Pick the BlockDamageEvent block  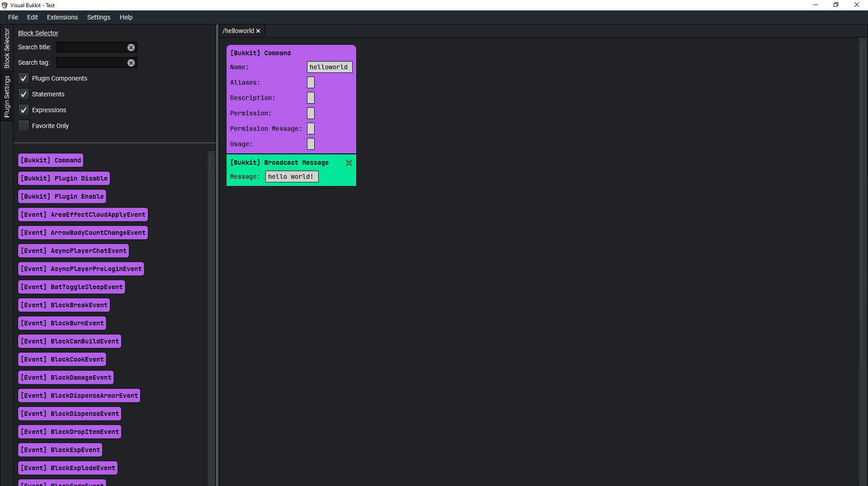pos(66,378)
